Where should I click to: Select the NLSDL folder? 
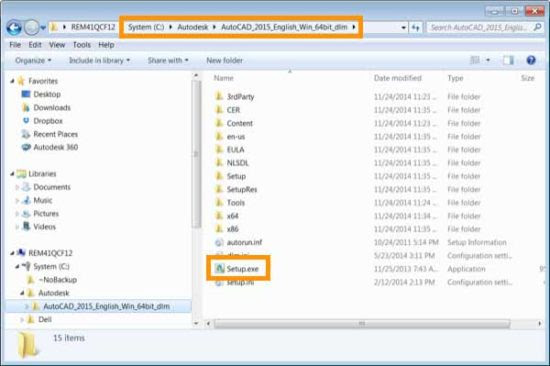237,163
